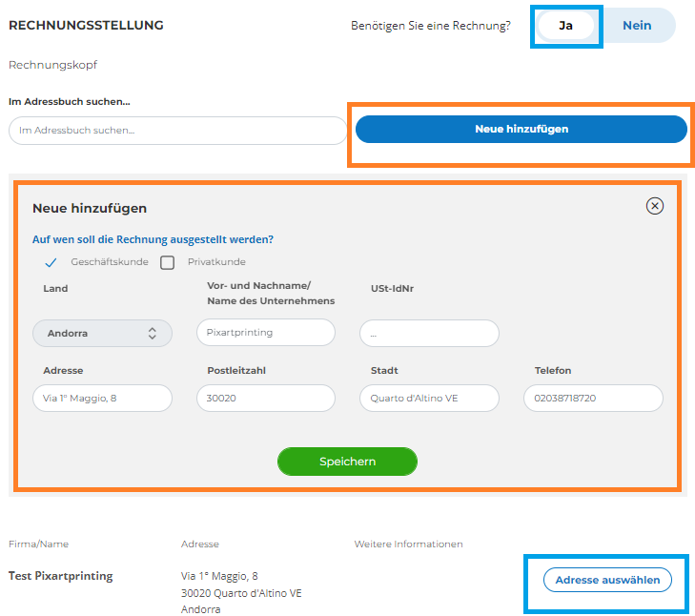Screen dimensions: 695x616
Task: Click the Rechnungsstellung section heading
Action: point(86,26)
